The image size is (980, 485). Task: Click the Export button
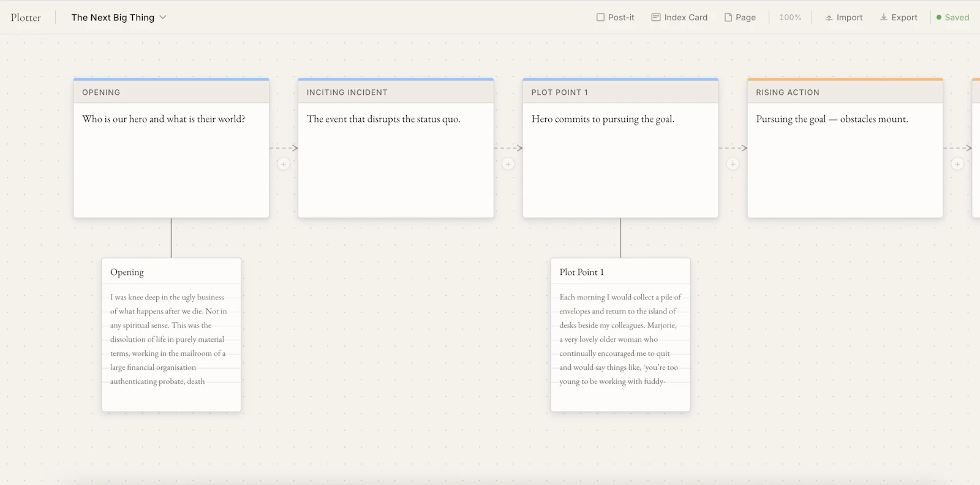(x=899, y=17)
